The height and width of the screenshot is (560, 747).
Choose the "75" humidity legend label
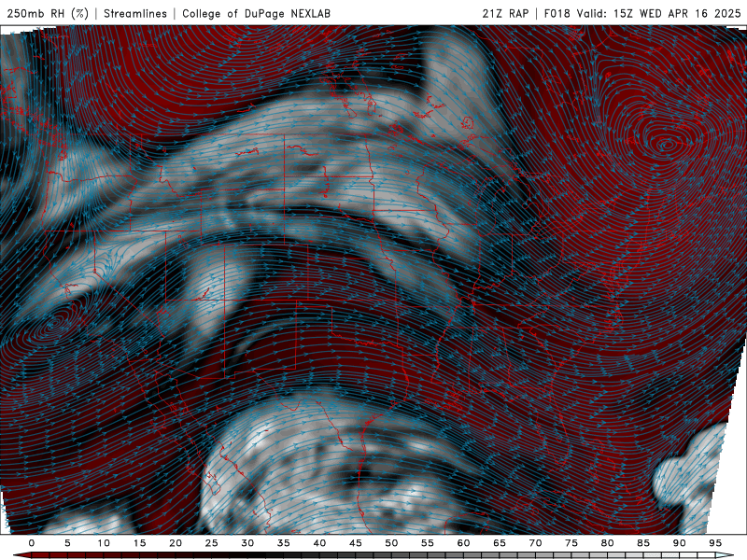571,543
